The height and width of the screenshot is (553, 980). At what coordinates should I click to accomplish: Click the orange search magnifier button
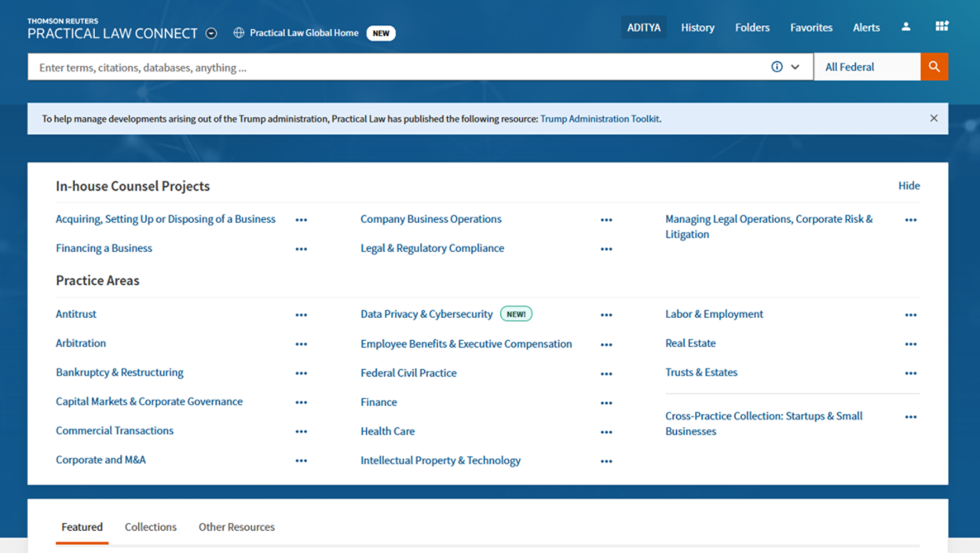click(934, 67)
